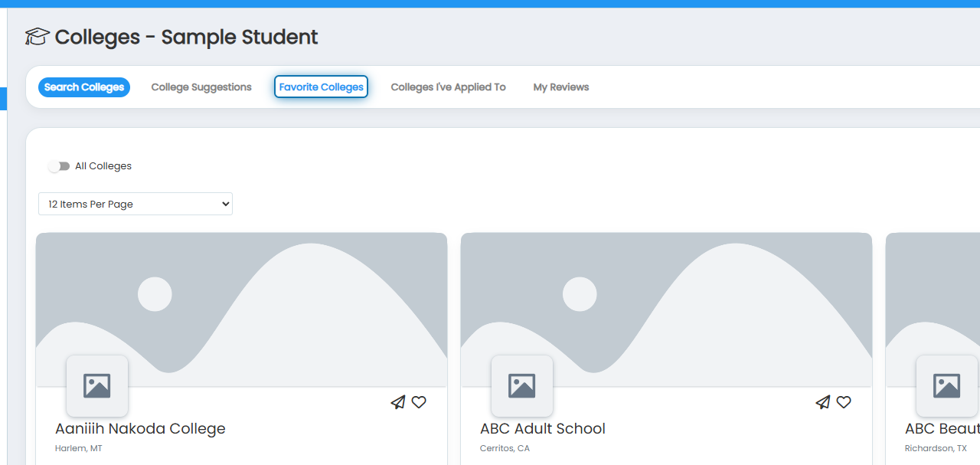This screenshot has width=980, height=465.
Task: Open the 12 Items Per Page dropdown
Action: (136, 204)
